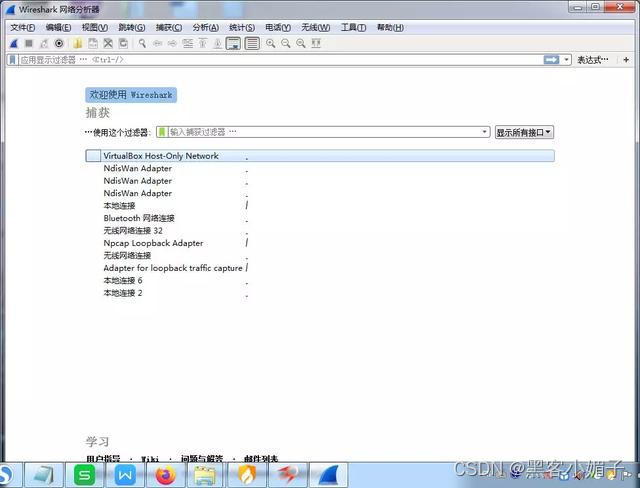Open the Wiki link under 学习
Screen dimensions: 640x488
point(150,459)
